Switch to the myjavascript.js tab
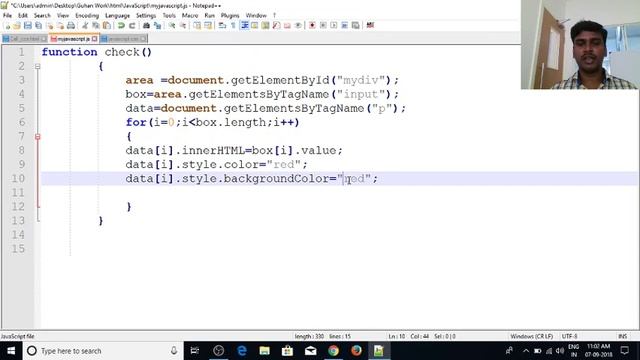 pyautogui.click(x=73, y=39)
